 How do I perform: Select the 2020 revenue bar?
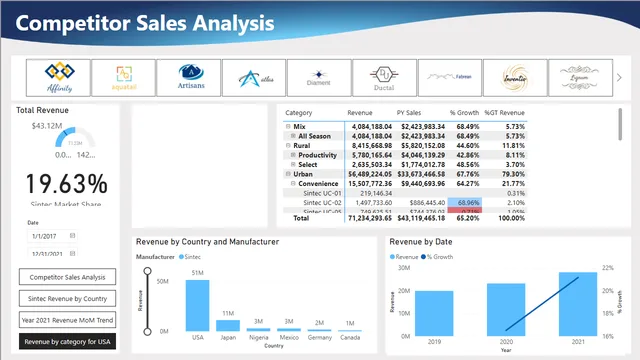506,309
